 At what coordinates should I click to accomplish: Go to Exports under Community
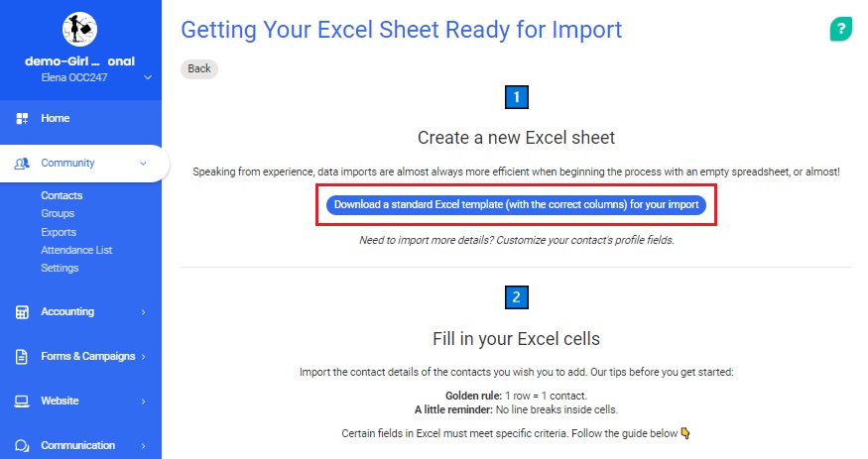click(x=59, y=232)
